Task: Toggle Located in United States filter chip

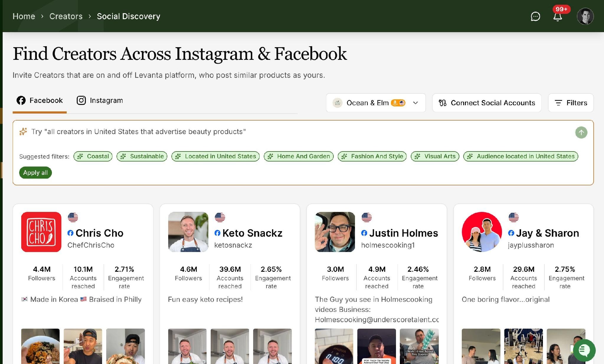Action: click(215, 156)
